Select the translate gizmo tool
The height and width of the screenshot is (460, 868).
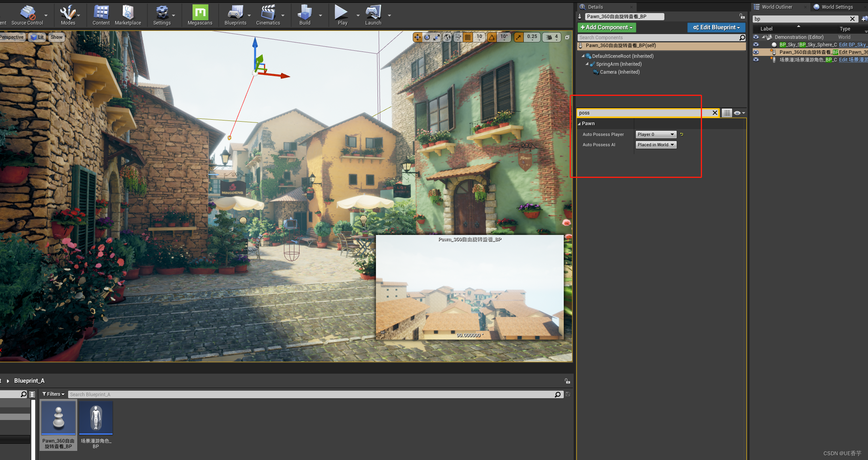click(418, 37)
